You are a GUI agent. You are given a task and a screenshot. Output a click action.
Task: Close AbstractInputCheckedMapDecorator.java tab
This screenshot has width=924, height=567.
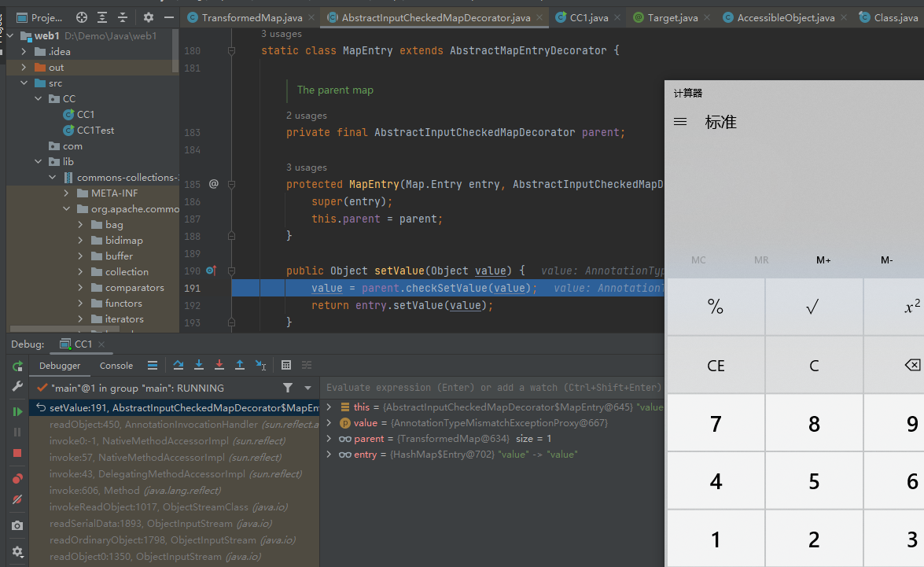click(539, 17)
